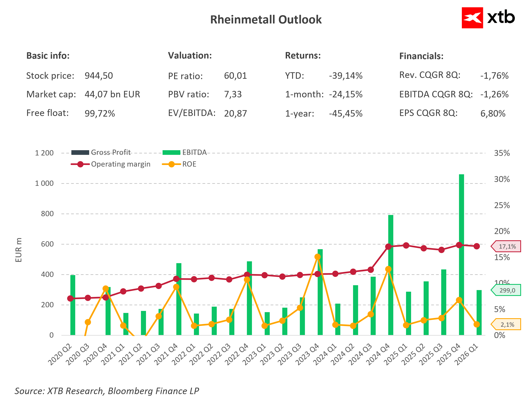This screenshot has height=402, width=532.
Task: Select the Gross Profit legend swatch
Action: 80,152
